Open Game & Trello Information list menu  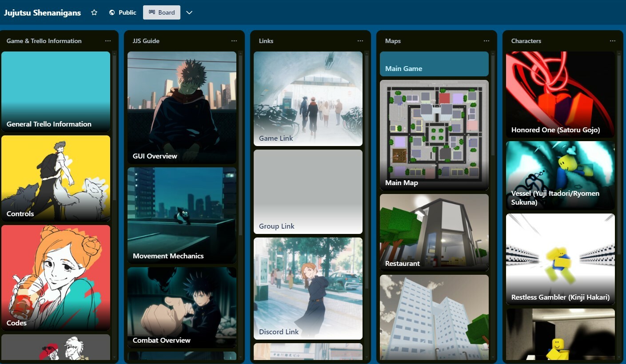[108, 41]
